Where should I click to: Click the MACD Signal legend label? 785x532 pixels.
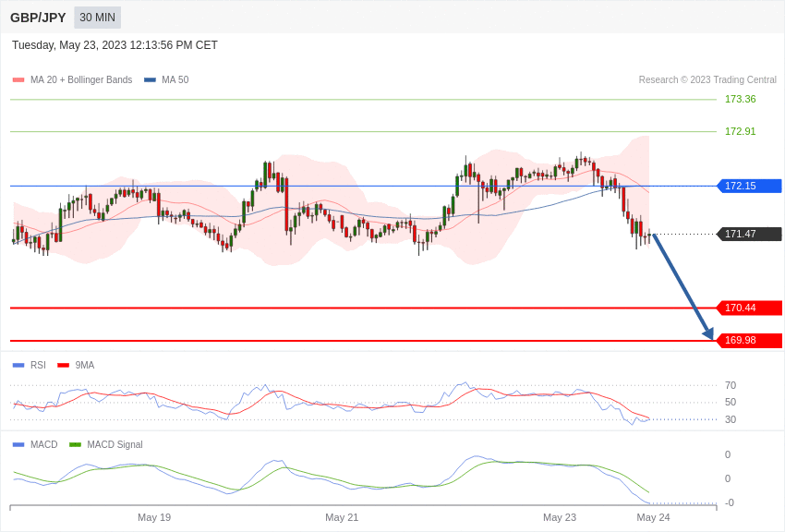coord(115,445)
